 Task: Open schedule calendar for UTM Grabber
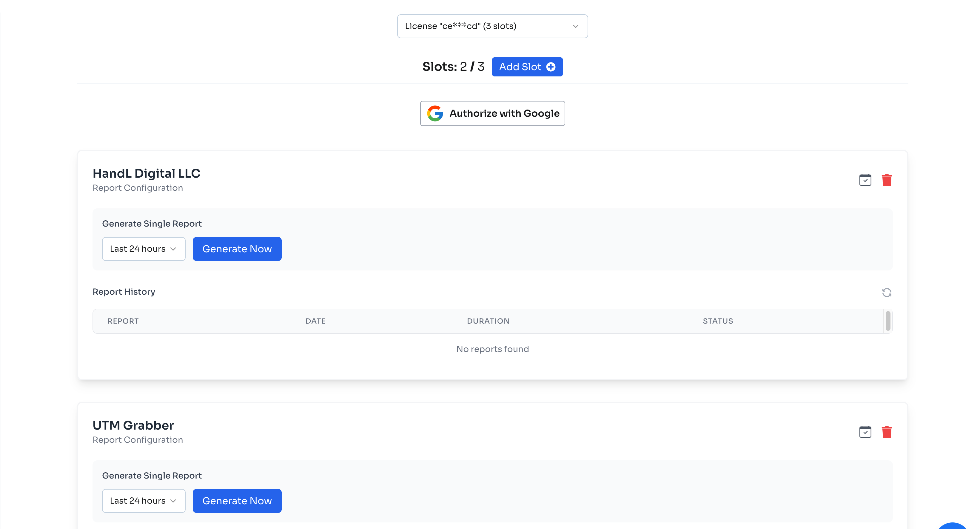(x=865, y=432)
